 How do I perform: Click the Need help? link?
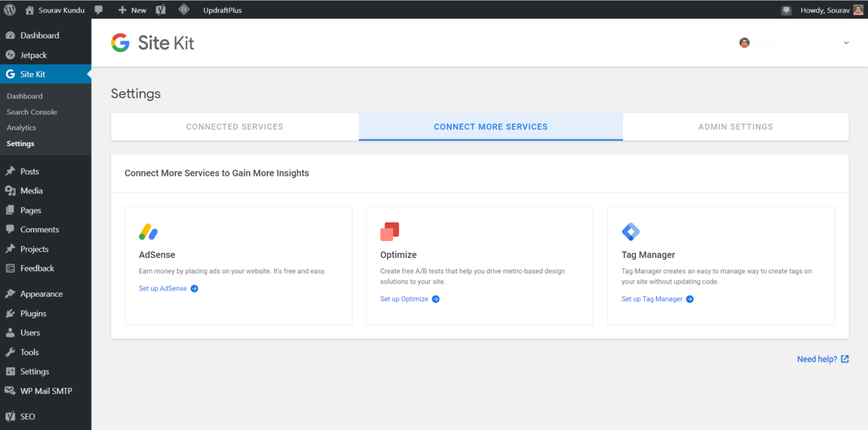pyautogui.click(x=817, y=359)
